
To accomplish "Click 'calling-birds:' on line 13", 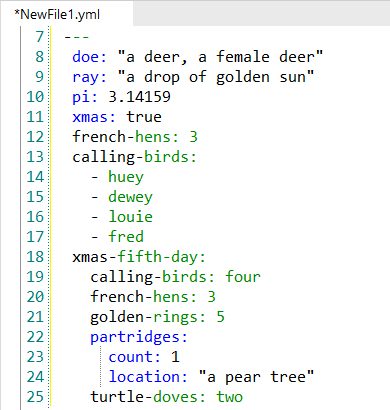I will coord(134,157).
